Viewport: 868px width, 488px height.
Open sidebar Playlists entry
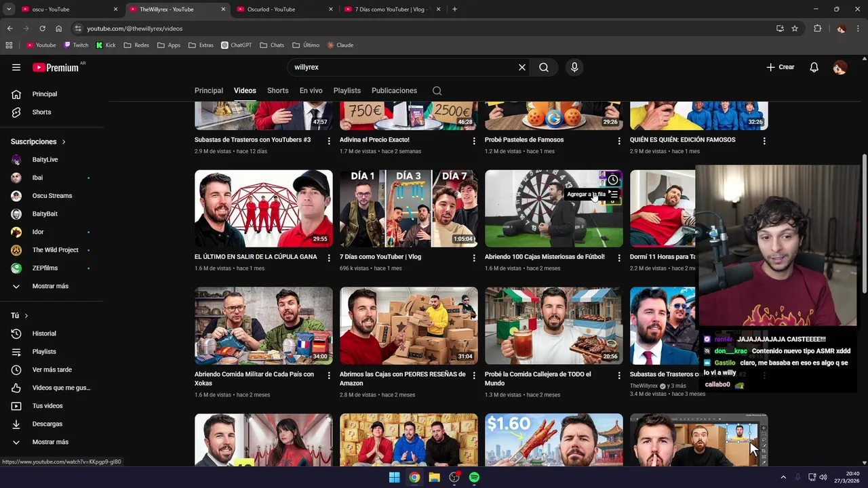(52, 352)
